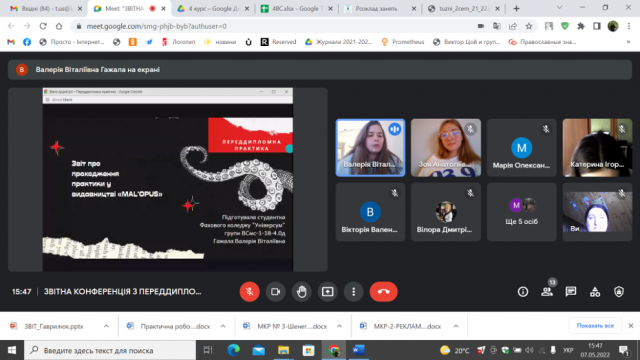The width and height of the screenshot is (640, 360).
Task: Click the Показать все downloads button
Action: pyautogui.click(x=595, y=326)
